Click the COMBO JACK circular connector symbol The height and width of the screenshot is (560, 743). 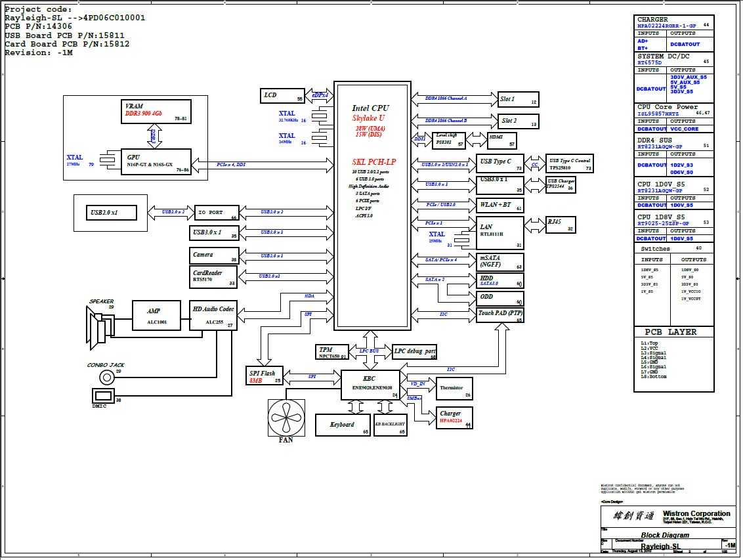coord(107,377)
